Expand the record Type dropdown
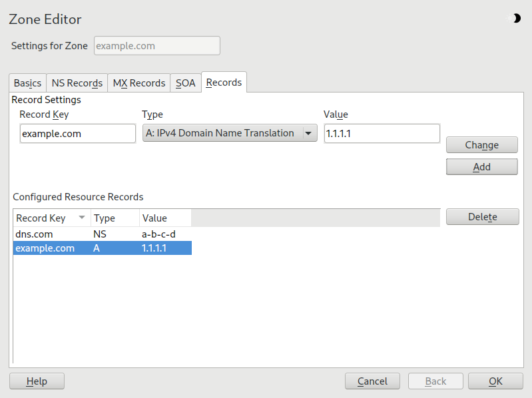Viewport: 532px width, 398px height. click(x=230, y=133)
